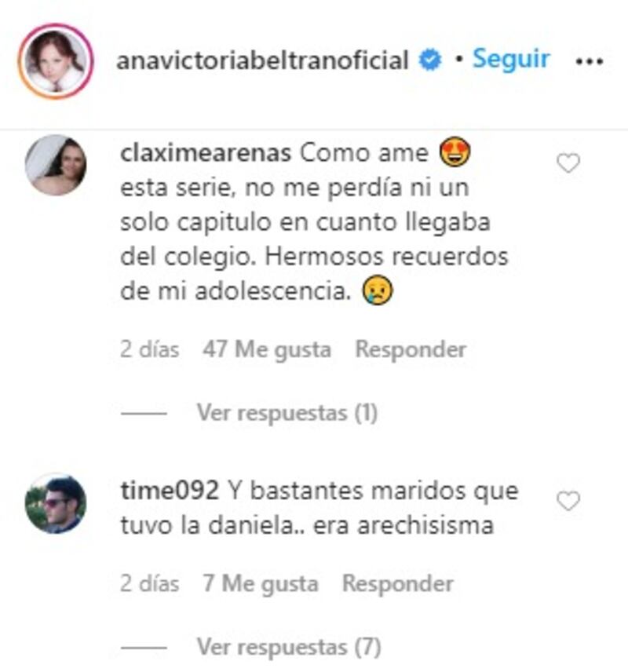Reply to the time092 comment

pyautogui.click(x=398, y=584)
